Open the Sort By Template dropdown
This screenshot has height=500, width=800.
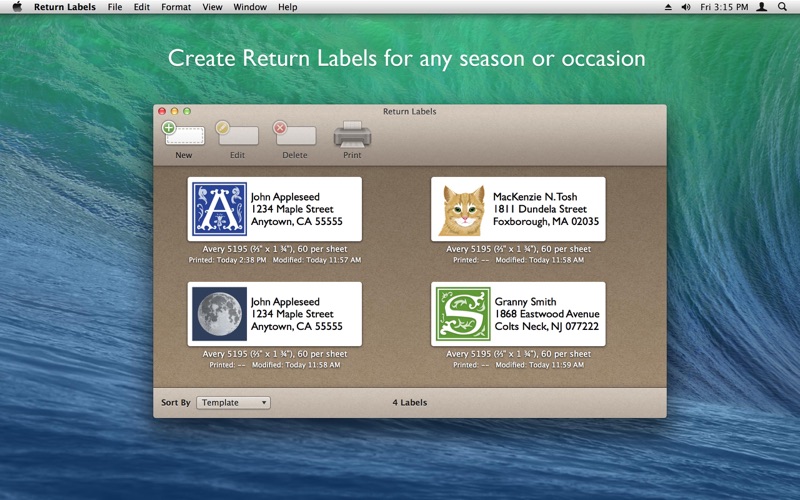233,403
